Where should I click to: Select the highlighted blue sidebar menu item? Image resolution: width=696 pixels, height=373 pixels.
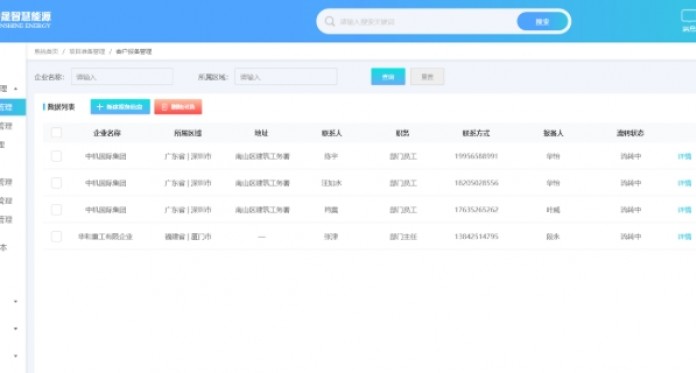point(12,107)
